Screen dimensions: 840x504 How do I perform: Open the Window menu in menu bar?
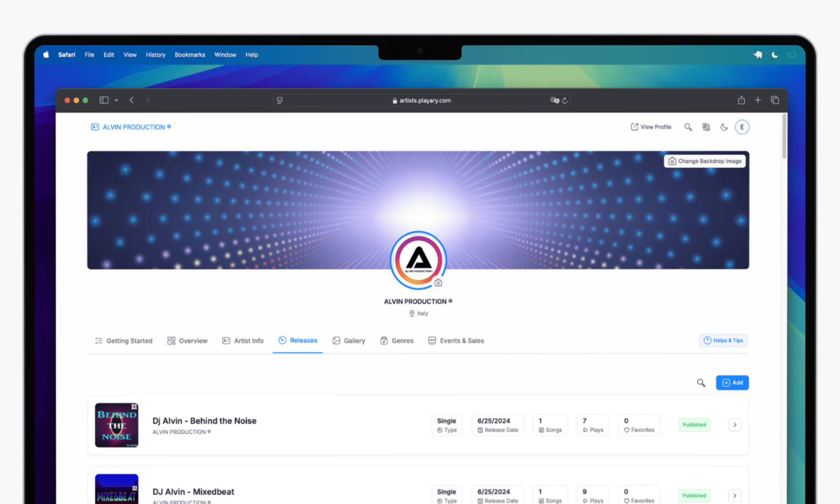[x=225, y=55]
